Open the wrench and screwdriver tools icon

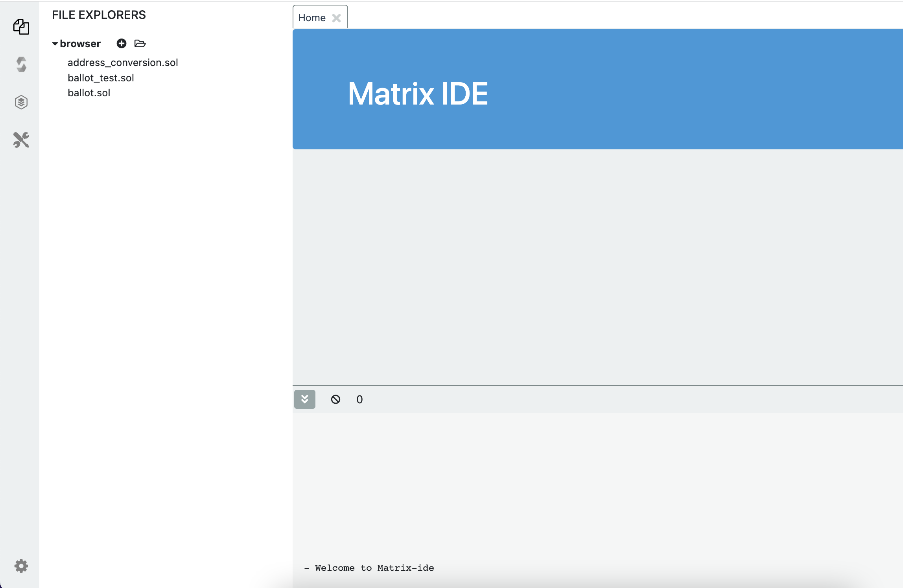[x=21, y=140]
